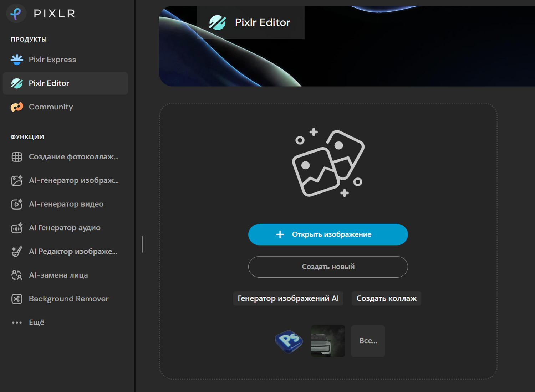
Task: Click the sidebar collapse handle
Action: tap(142, 244)
